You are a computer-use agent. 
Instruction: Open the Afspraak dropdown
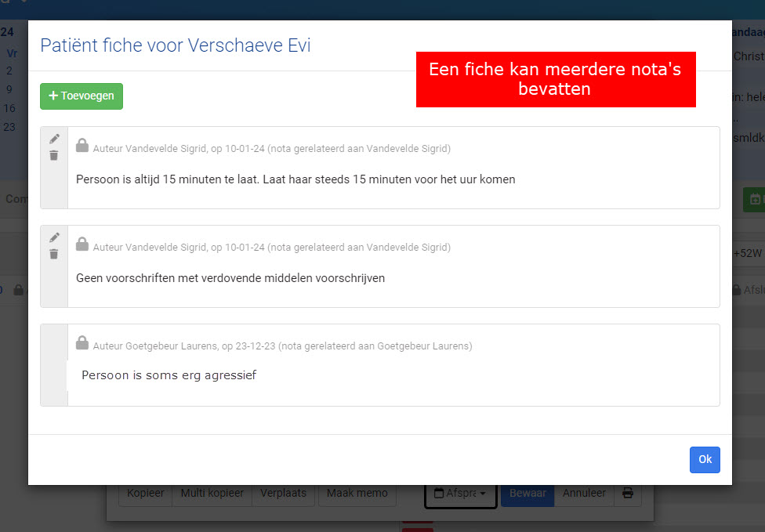[x=460, y=494]
